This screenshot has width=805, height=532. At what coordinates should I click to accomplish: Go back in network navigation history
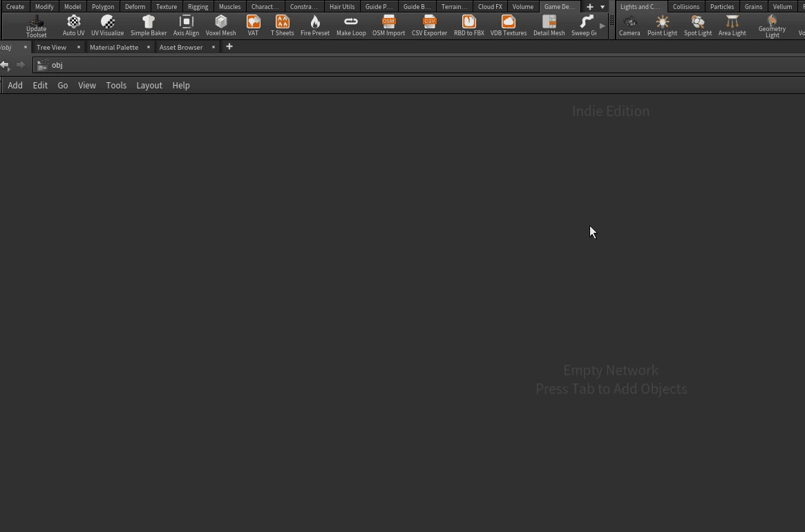tap(5, 65)
